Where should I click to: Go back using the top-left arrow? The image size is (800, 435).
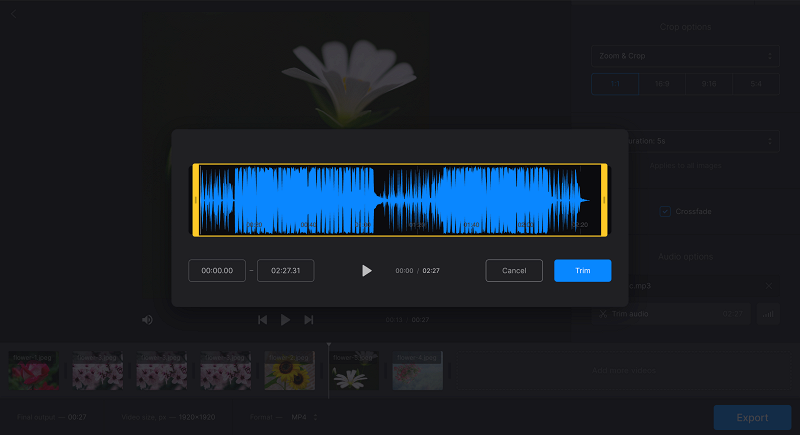coord(14,14)
